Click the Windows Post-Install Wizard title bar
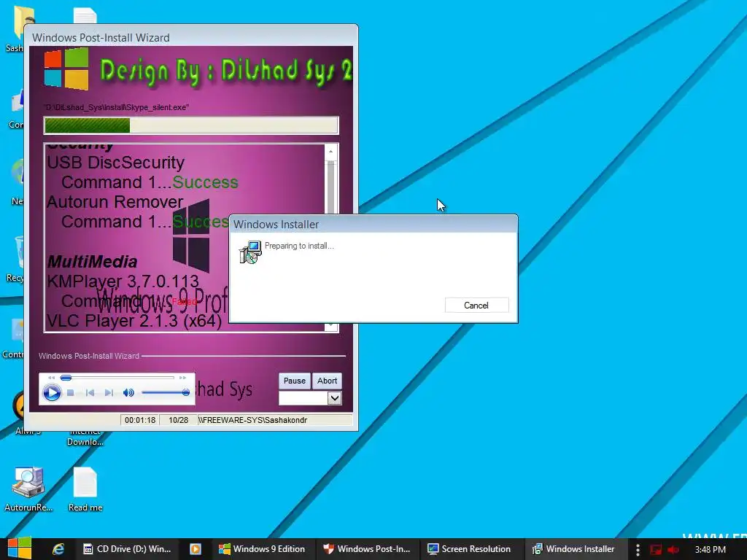 tap(191, 37)
